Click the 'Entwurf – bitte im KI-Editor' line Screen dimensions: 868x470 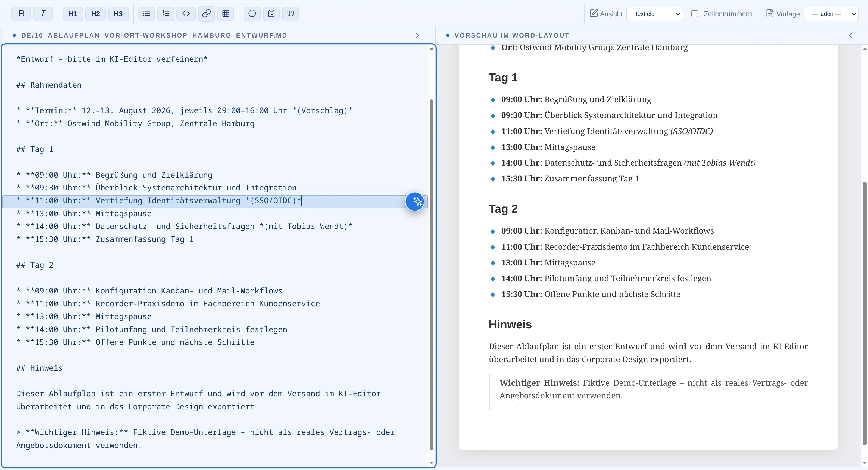click(112, 59)
